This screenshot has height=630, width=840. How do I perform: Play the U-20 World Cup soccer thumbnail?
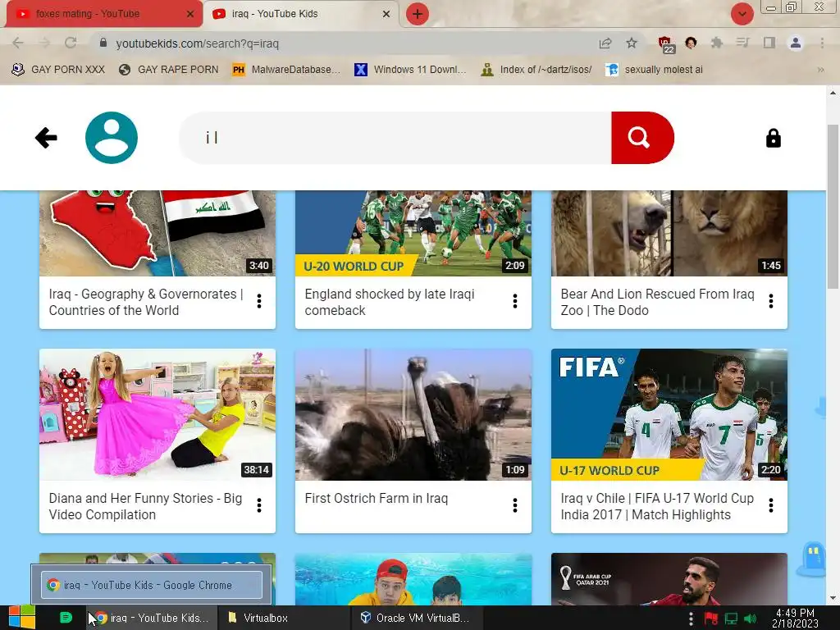click(413, 233)
